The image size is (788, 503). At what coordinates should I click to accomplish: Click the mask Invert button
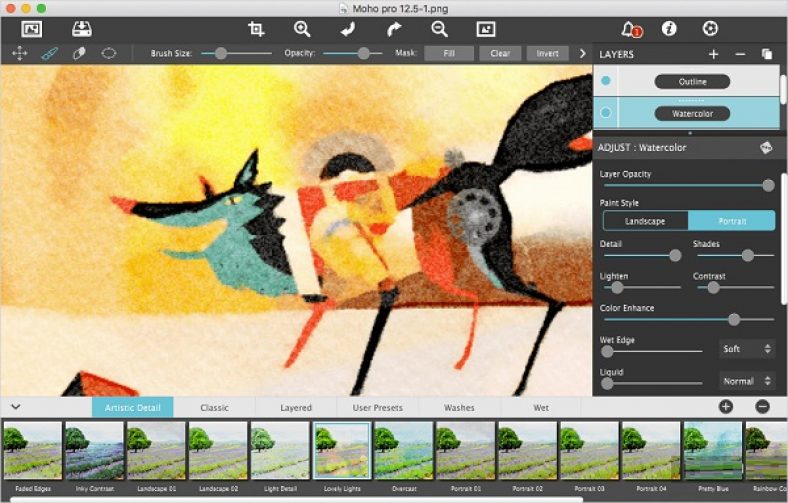tap(547, 53)
